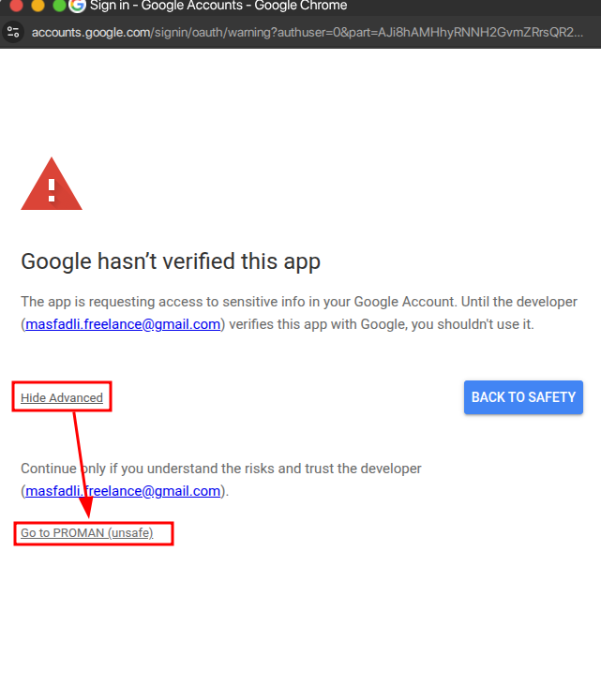Click the 'Google hasn't verified this app' heading

click(x=171, y=261)
